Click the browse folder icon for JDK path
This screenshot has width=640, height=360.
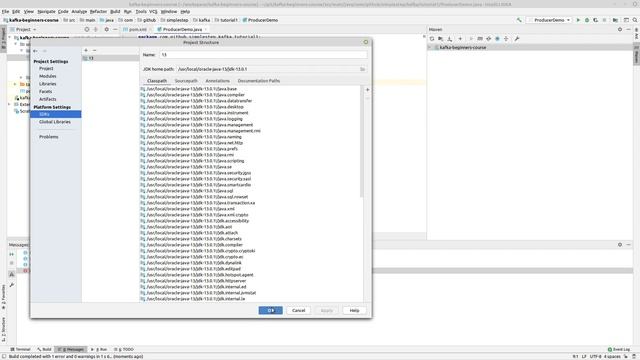tap(362, 69)
